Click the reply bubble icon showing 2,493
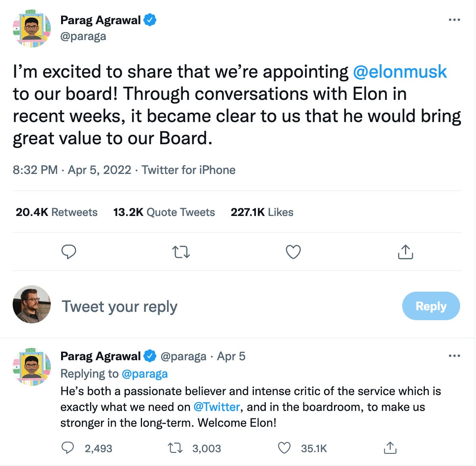The height and width of the screenshot is (466, 476). click(x=68, y=448)
